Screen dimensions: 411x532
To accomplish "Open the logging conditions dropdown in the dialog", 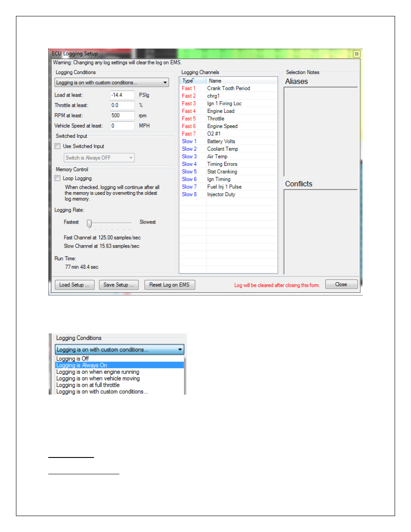I will tap(112, 83).
